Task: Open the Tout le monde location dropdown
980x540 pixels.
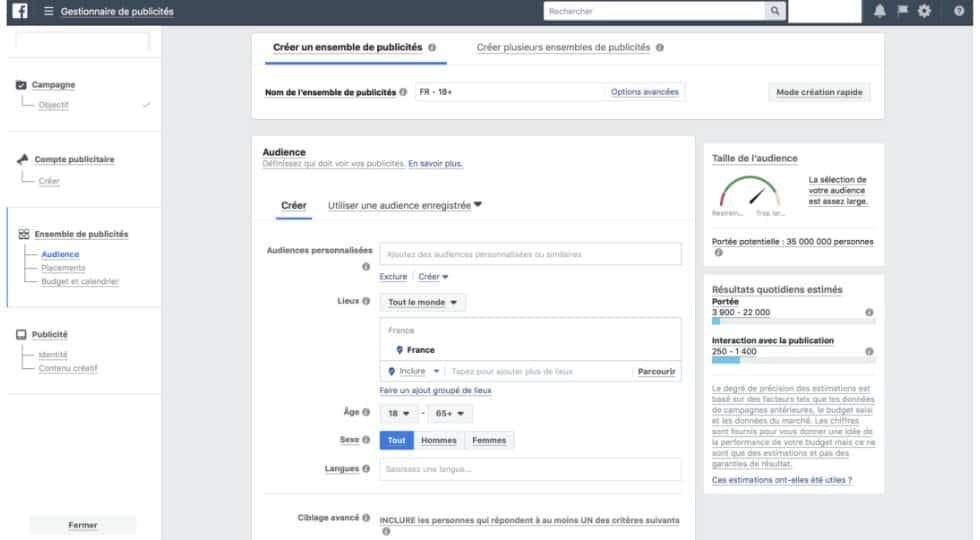Action: click(x=422, y=302)
